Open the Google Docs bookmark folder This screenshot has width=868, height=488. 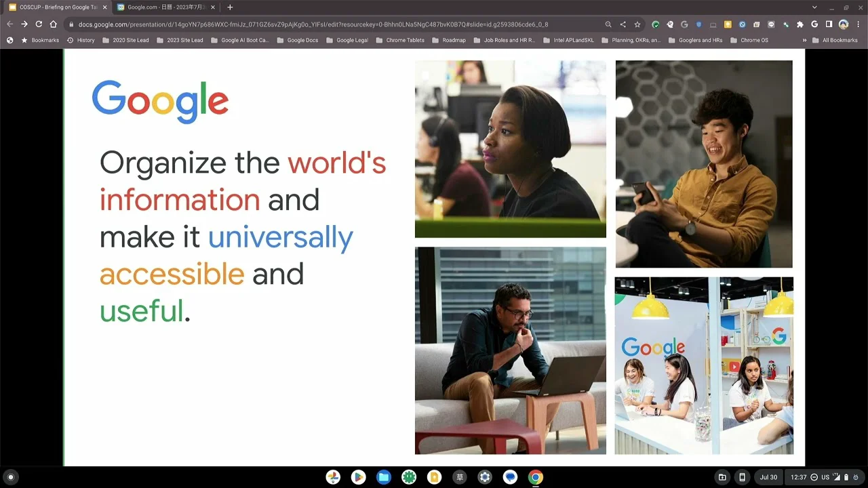[x=297, y=40]
